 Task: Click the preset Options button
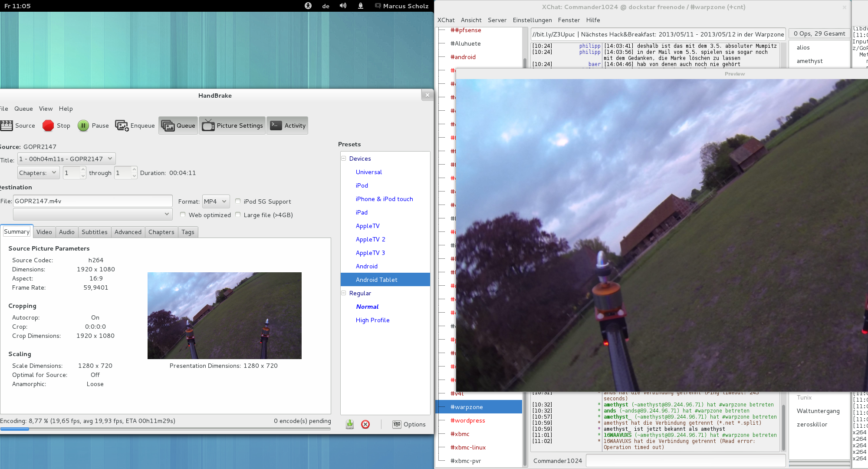pos(409,424)
